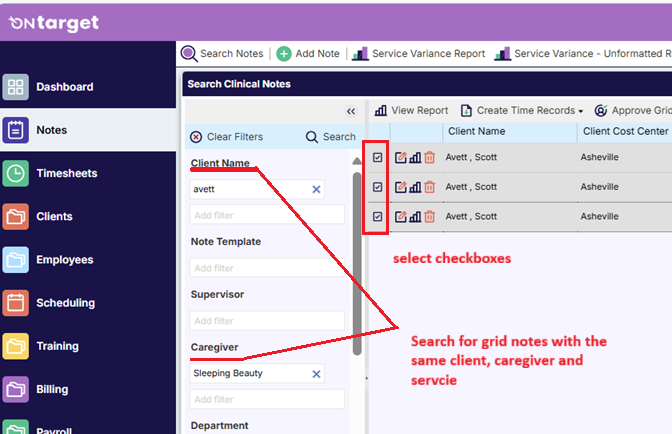The image size is (672, 434).
Task: Click the Service Variance - Unformatted chart icon
Action: coord(502,54)
